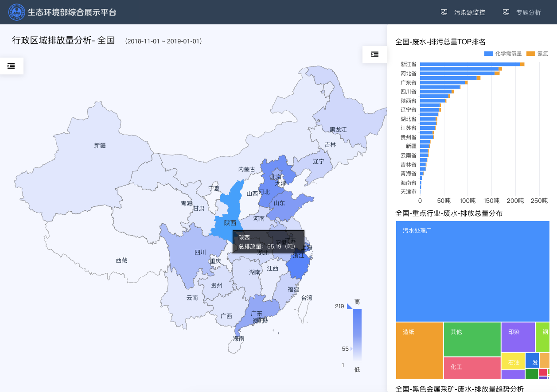557x392 pixels.
Task: Click 全国-重点行业-废水-排放总量分布 title
Action: pyautogui.click(x=449, y=213)
